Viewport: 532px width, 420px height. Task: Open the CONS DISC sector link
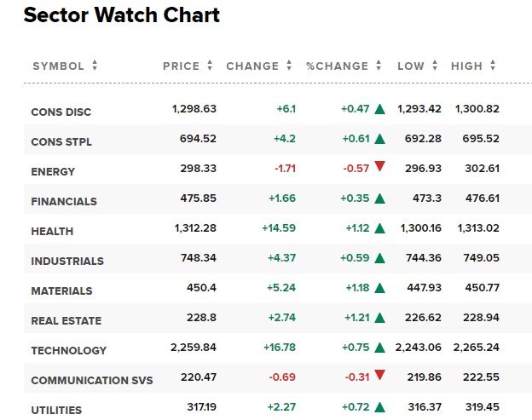click(x=61, y=112)
